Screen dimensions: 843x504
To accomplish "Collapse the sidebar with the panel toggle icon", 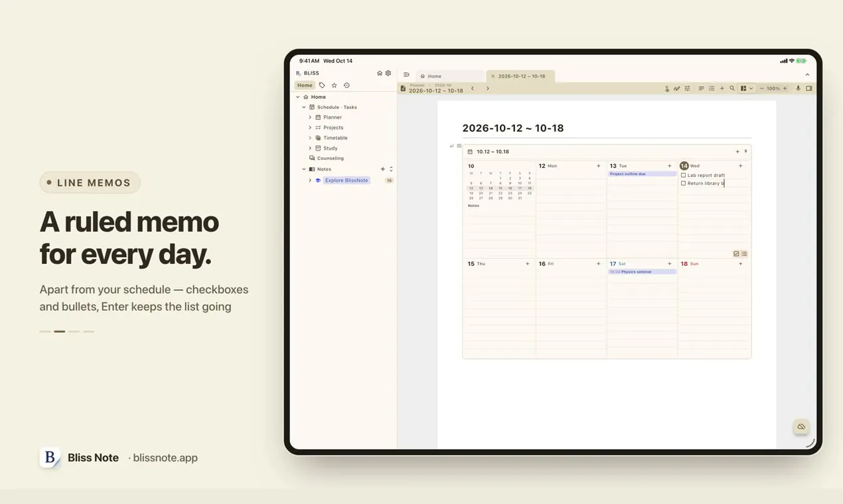I will 406,75.
